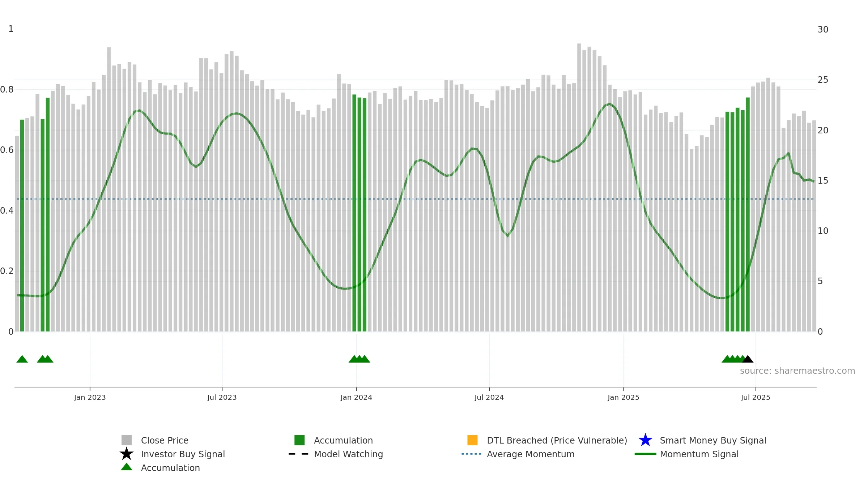Click the first green triangle marker at chart start

(22, 359)
